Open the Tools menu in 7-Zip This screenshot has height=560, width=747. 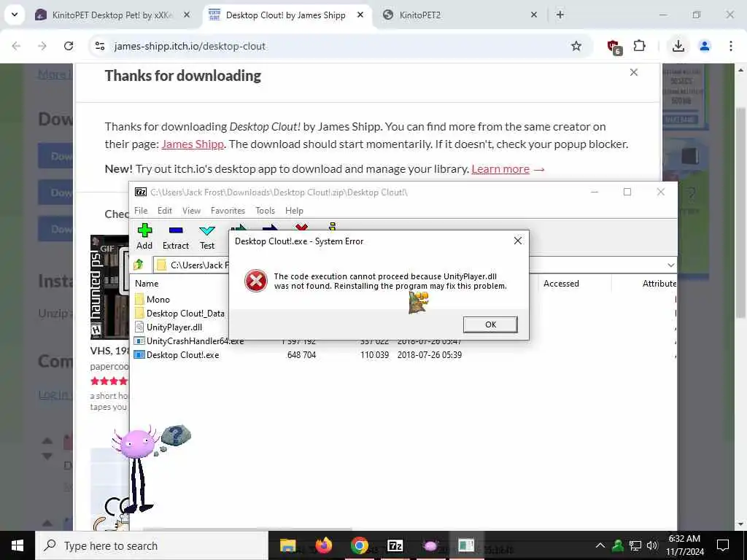[x=265, y=211]
